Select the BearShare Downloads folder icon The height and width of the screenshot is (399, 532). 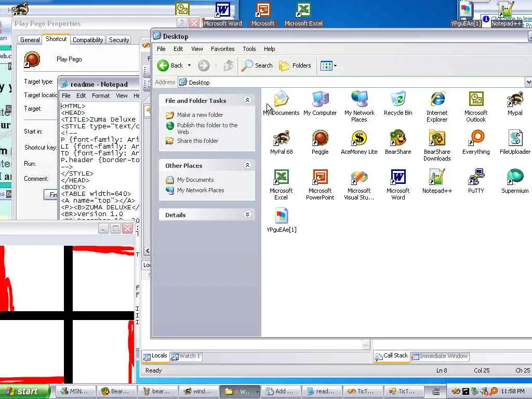coord(437,145)
